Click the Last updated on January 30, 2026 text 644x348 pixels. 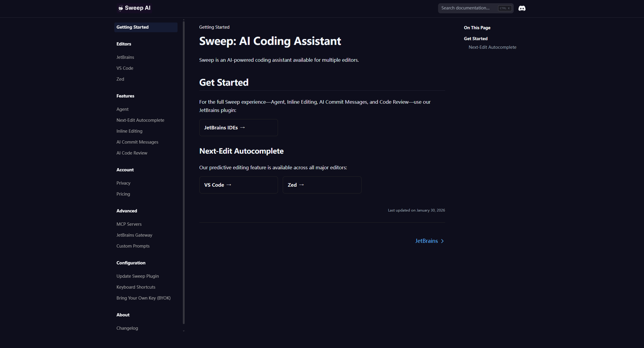click(417, 210)
